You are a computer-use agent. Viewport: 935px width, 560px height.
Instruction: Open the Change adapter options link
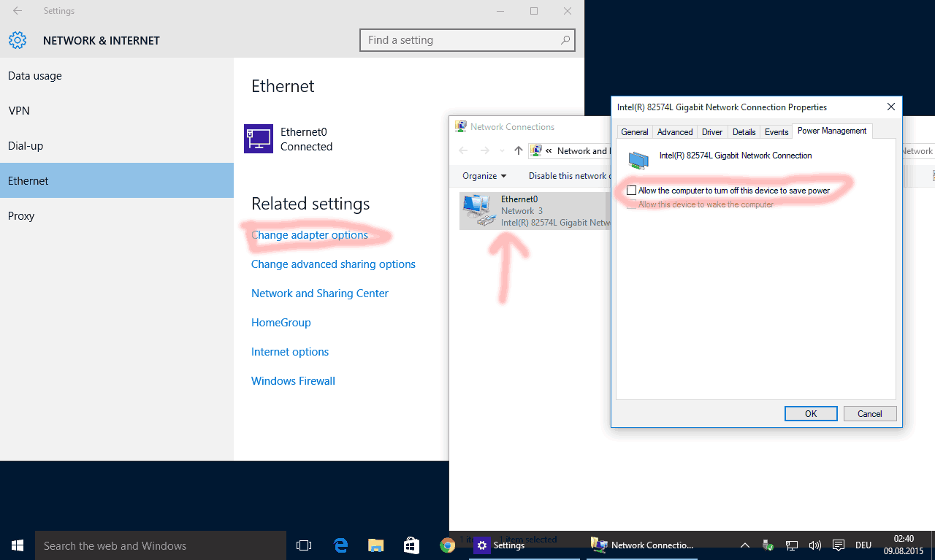tap(310, 234)
